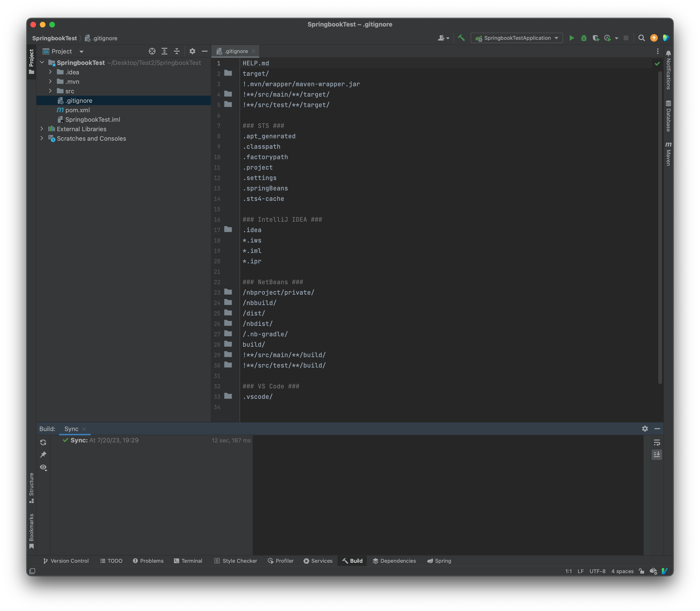The height and width of the screenshot is (611, 700).
Task: Open Build panel gear settings
Action: click(x=645, y=429)
